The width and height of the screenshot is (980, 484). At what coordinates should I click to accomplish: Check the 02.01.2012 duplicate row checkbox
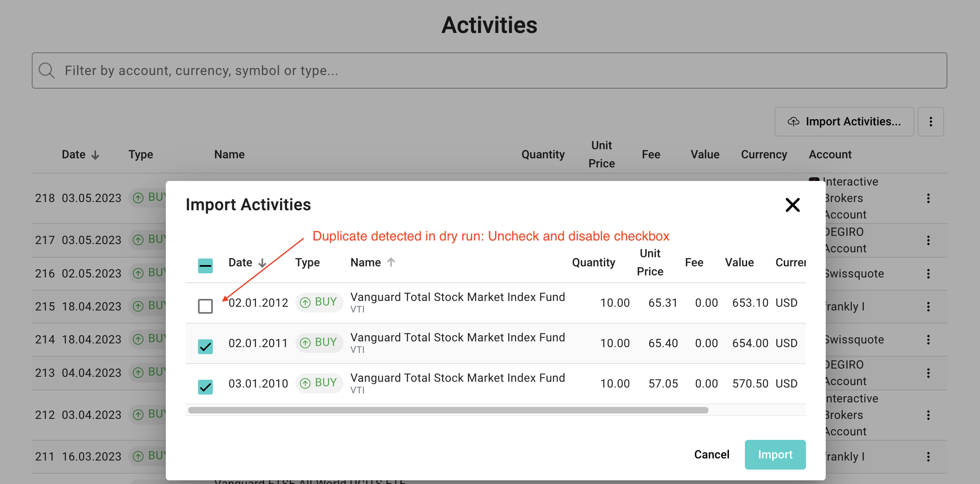click(205, 306)
